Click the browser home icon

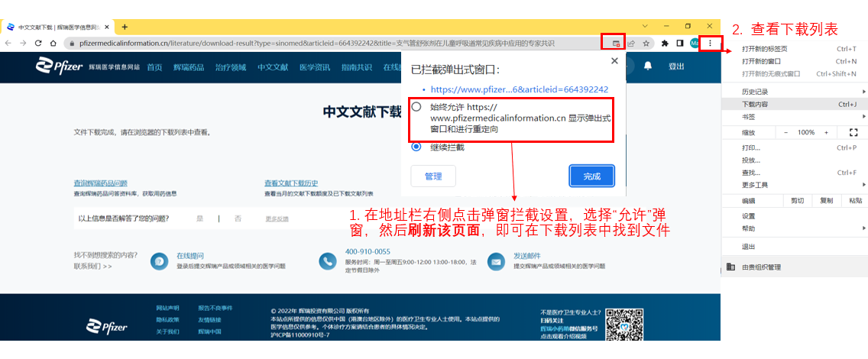53,43
